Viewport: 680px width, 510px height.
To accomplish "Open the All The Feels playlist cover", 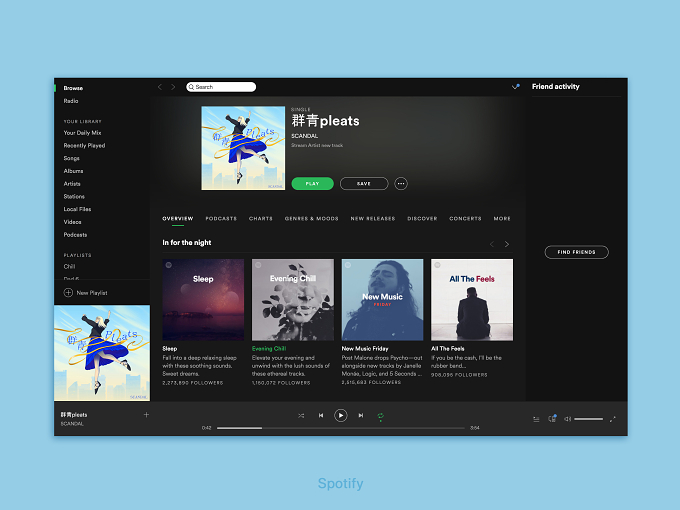I will coord(472,300).
